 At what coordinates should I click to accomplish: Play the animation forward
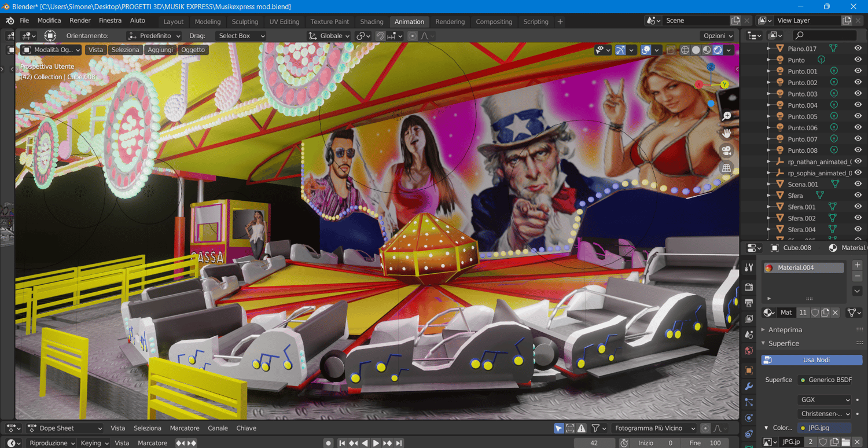click(376, 443)
